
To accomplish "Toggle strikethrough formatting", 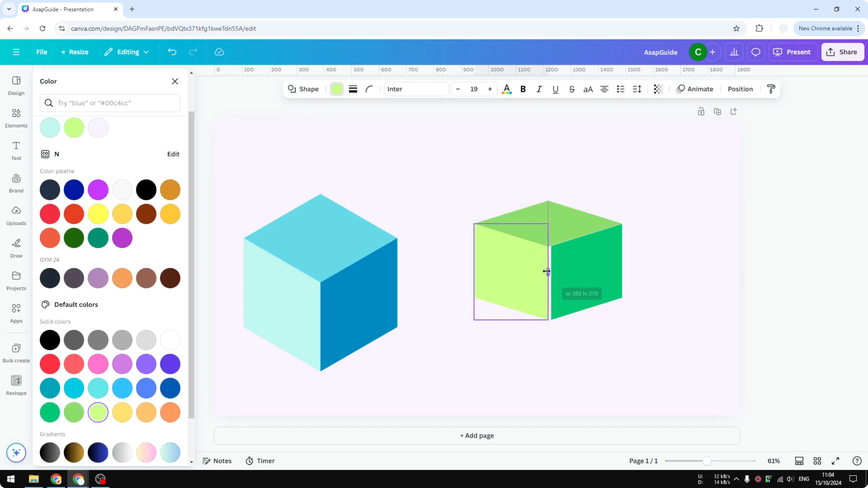I will (x=572, y=89).
